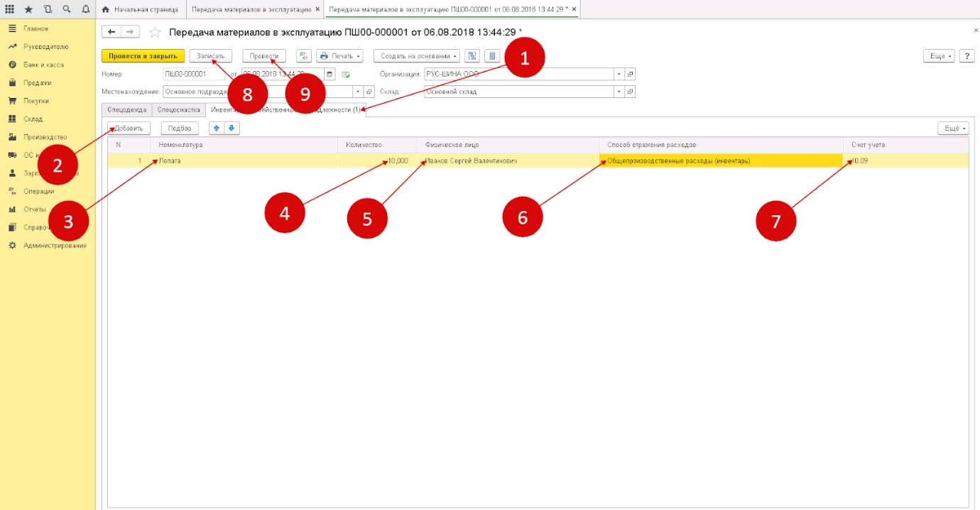Open Организация dropdown arrow
980x510 pixels.
coord(619,74)
